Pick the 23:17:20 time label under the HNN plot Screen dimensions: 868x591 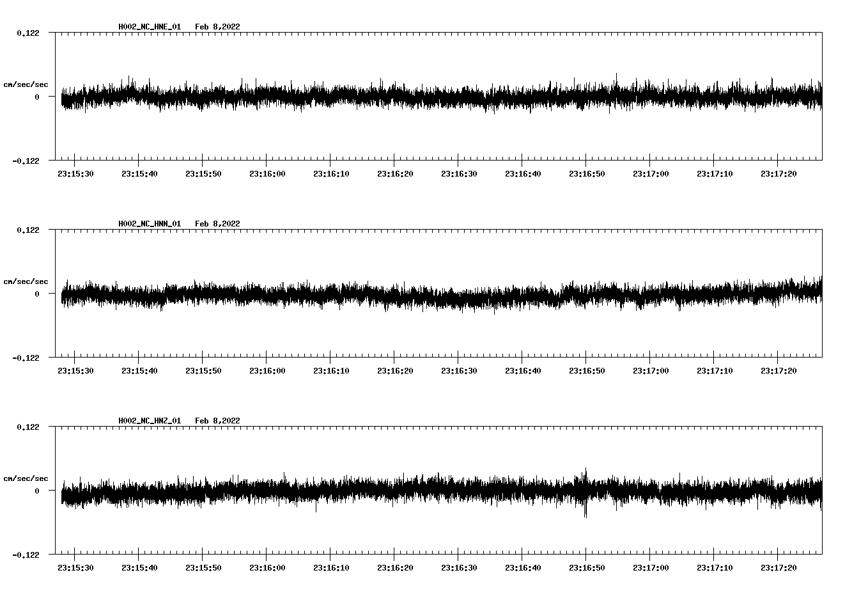[x=779, y=370]
